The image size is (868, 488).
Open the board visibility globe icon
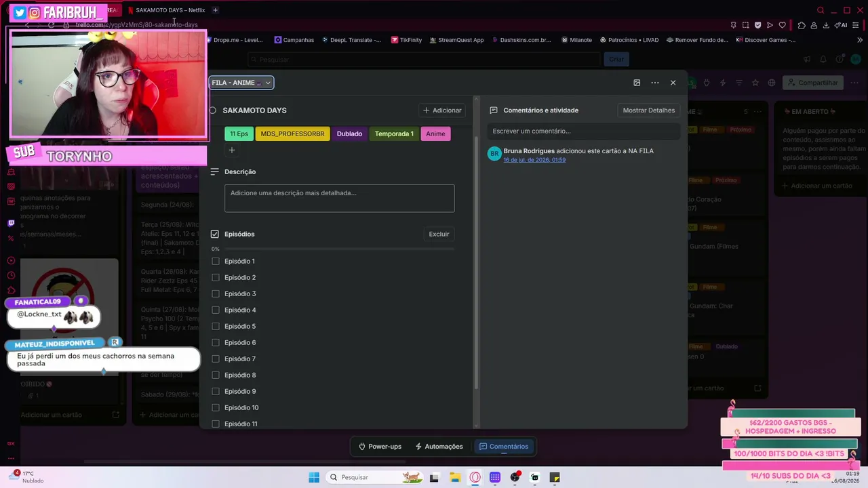[x=772, y=83]
